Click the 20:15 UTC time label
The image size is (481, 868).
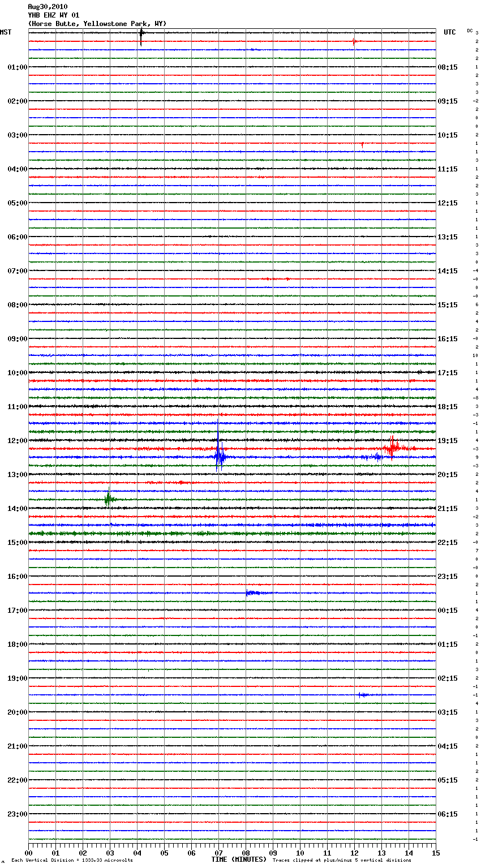(448, 475)
